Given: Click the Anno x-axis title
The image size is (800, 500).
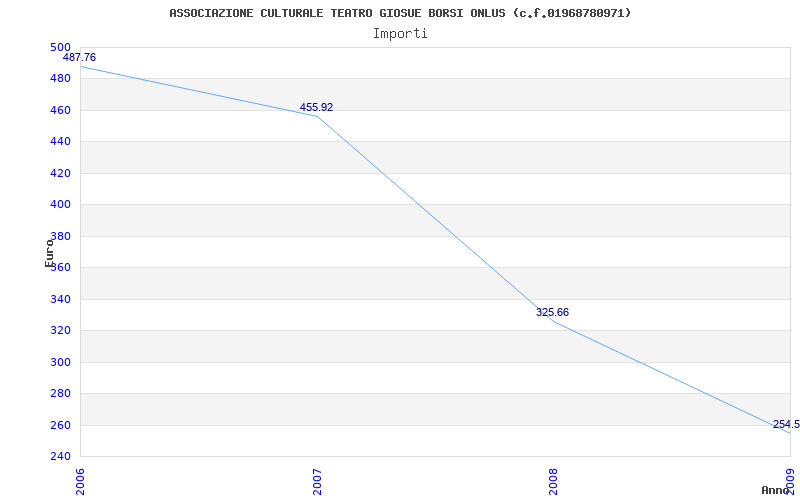Looking at the screenshot, I should (775, 490).
